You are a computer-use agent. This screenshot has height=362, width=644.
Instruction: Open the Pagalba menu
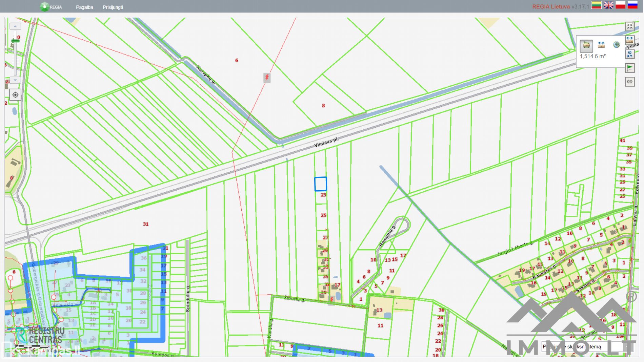84,7
